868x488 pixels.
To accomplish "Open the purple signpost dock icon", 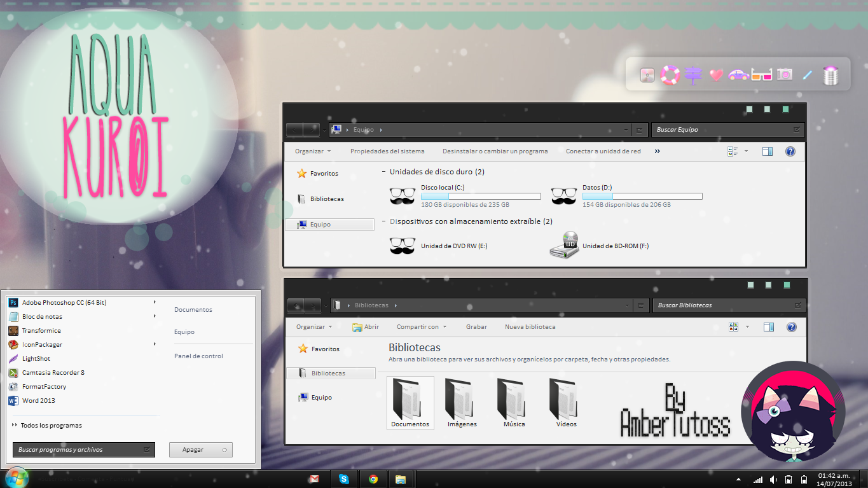I will pos(693,75).
